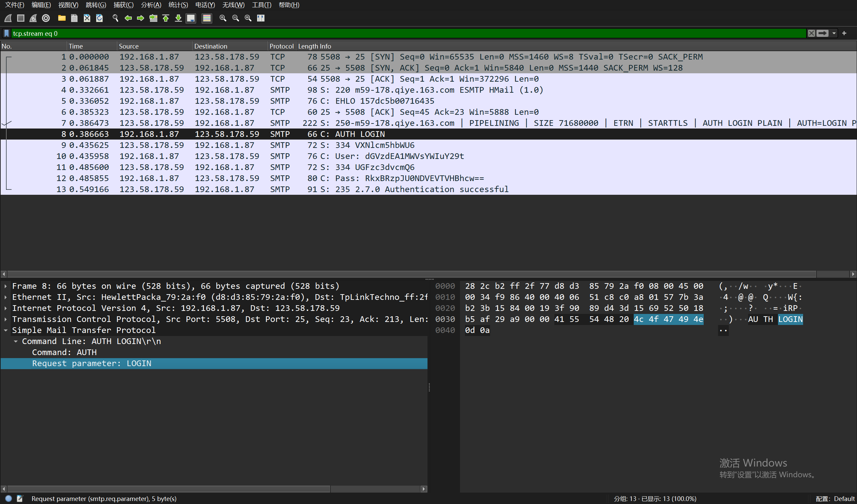The width and height of the screenshot is (857, 504).
Task: Open the 分析(A) menu
Action: tap(151, 5)
